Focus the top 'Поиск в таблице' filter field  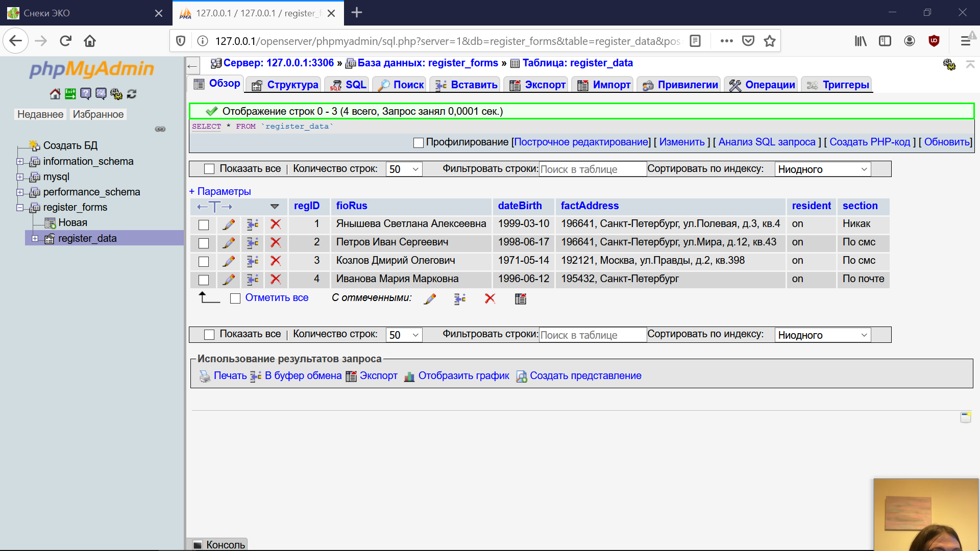593,169
